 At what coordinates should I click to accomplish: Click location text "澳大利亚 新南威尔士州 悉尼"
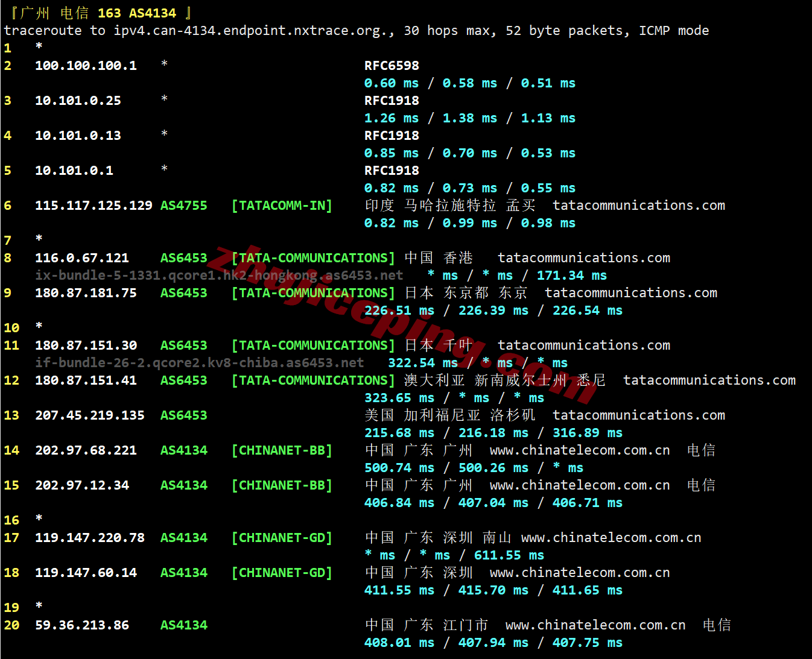pos(505,380)
